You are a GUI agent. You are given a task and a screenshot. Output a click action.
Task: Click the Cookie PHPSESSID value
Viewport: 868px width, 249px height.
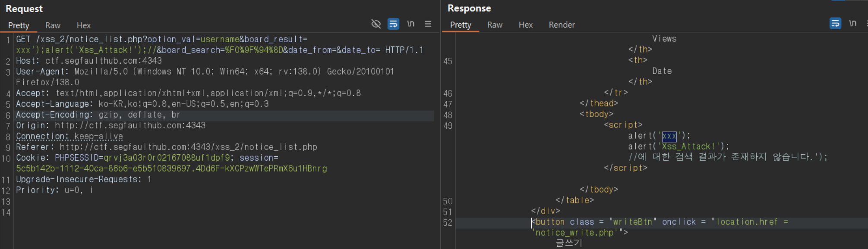(167, 158)
